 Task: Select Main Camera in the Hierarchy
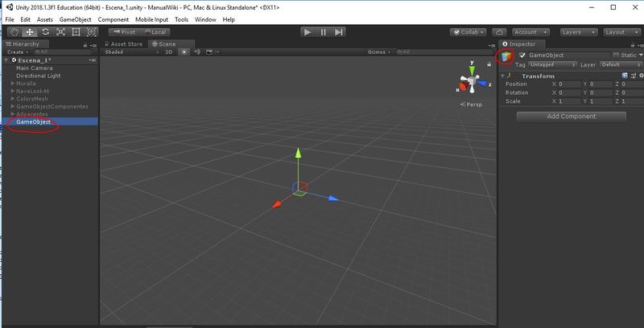[x=35, y=68]
